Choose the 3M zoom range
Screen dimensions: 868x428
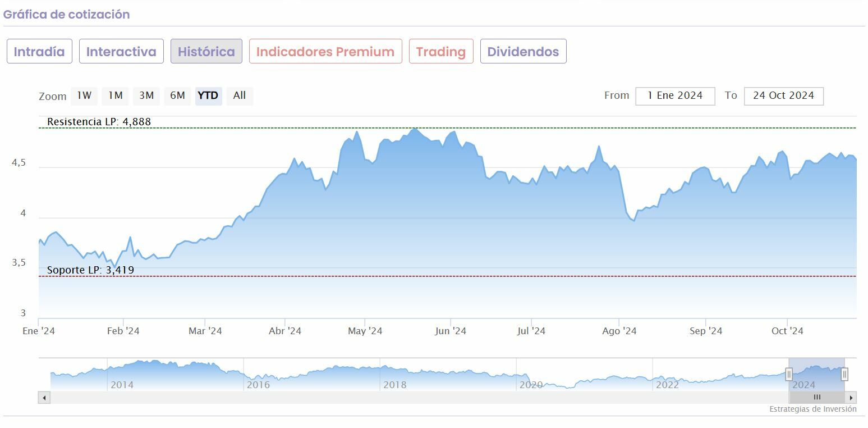pos(146,95)
